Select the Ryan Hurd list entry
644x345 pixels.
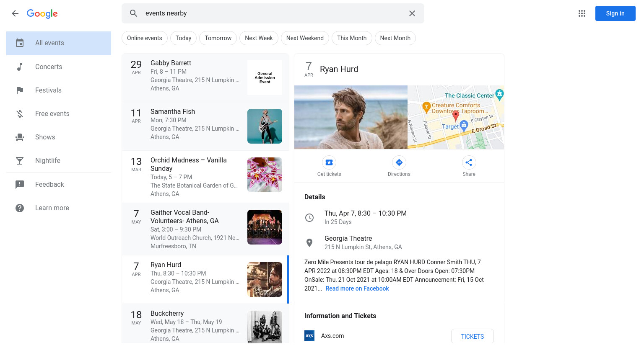point(205,279)
